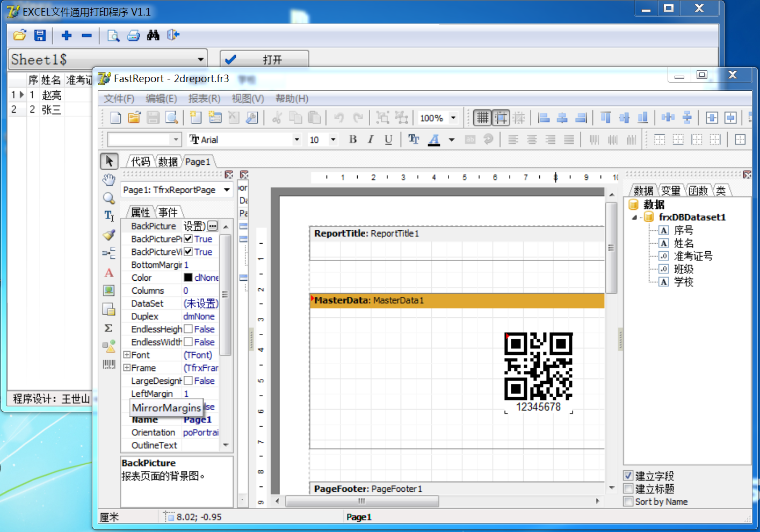This screenshot has width=760, height=532.
Task: Insert a Sigma system text object
Action: tap(109, 327)
